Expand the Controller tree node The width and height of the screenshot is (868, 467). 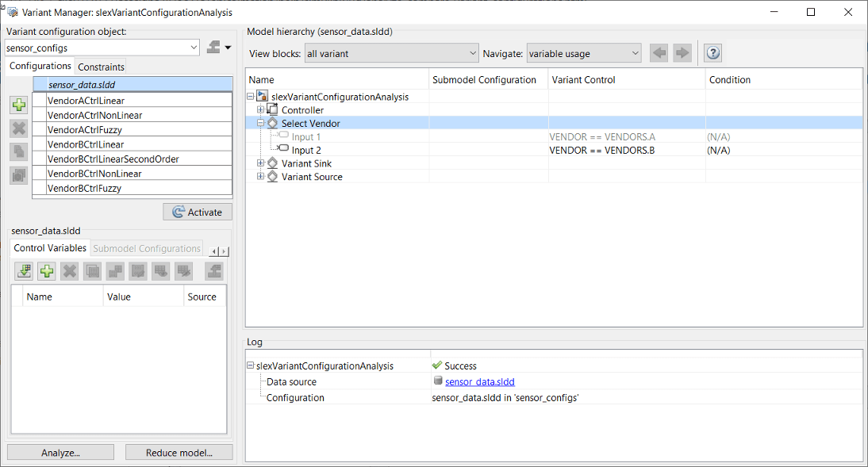[260, 109]
